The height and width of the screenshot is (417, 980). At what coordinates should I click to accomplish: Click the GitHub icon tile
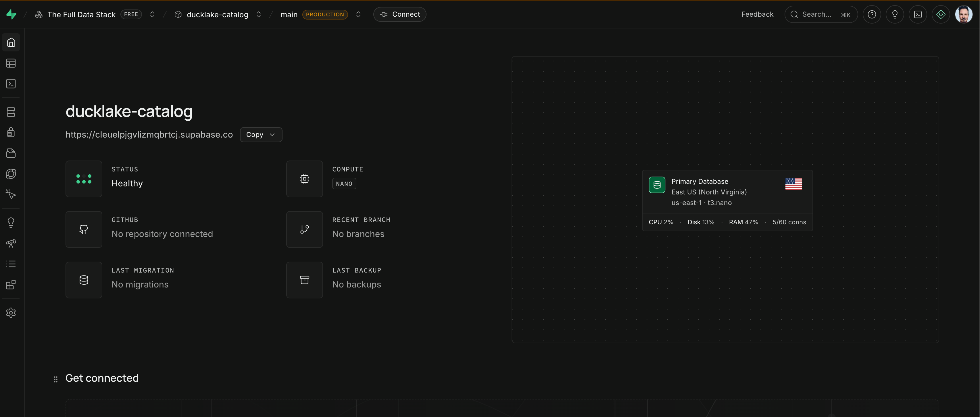pyautogui.click(x=84, y=229)
